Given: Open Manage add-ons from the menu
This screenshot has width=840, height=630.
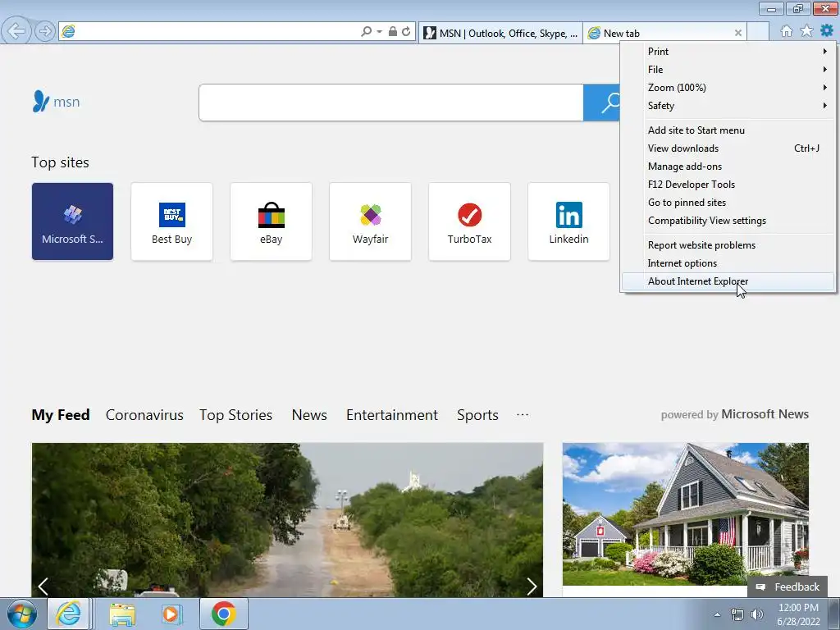Looking at the screenshot, I should point(728,167).
